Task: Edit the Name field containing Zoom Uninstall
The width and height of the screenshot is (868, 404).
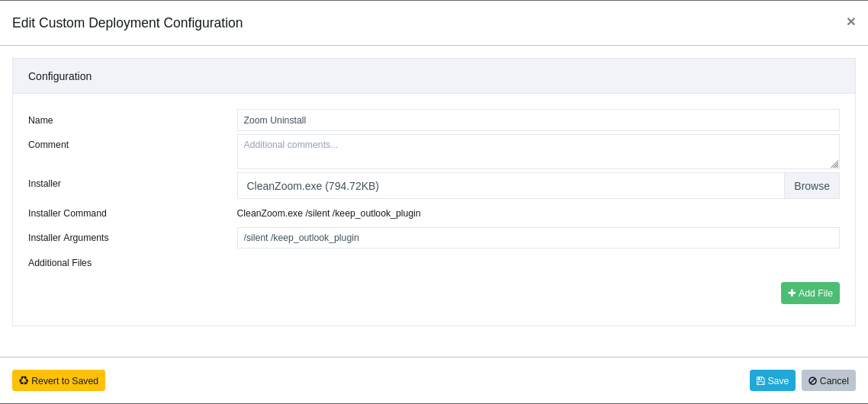Action: tap(538, 120)
